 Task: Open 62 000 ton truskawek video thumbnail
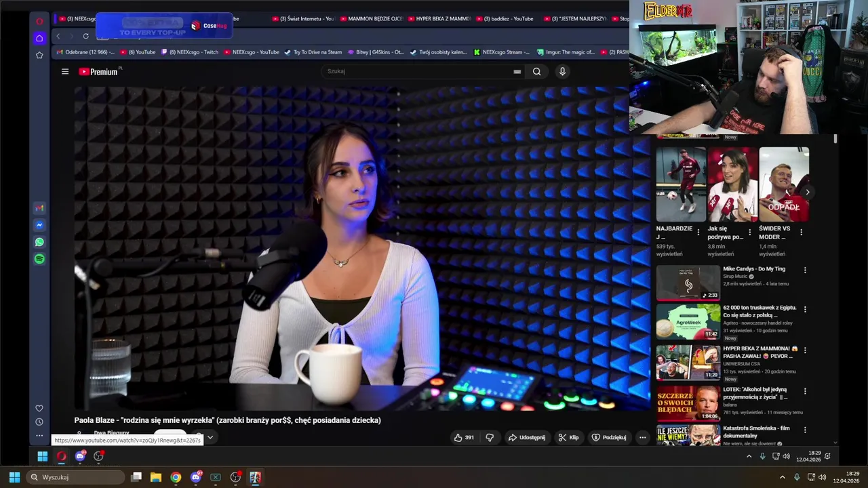click(688, 321)
